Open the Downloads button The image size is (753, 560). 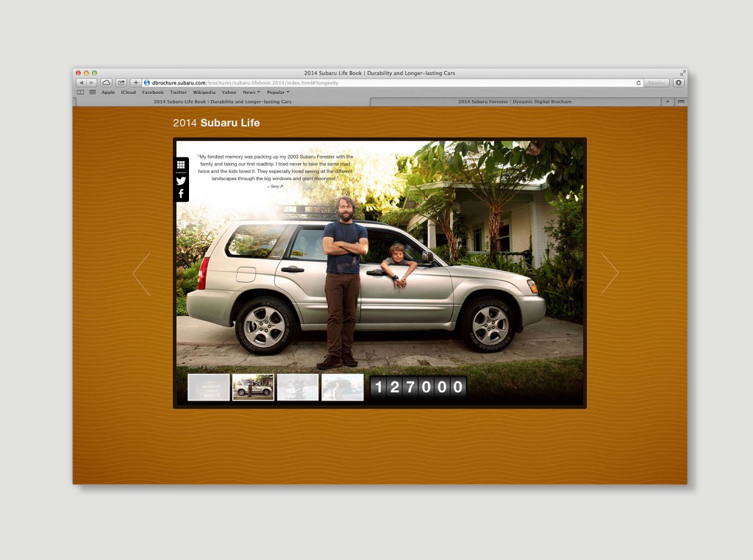coord(679,83)
